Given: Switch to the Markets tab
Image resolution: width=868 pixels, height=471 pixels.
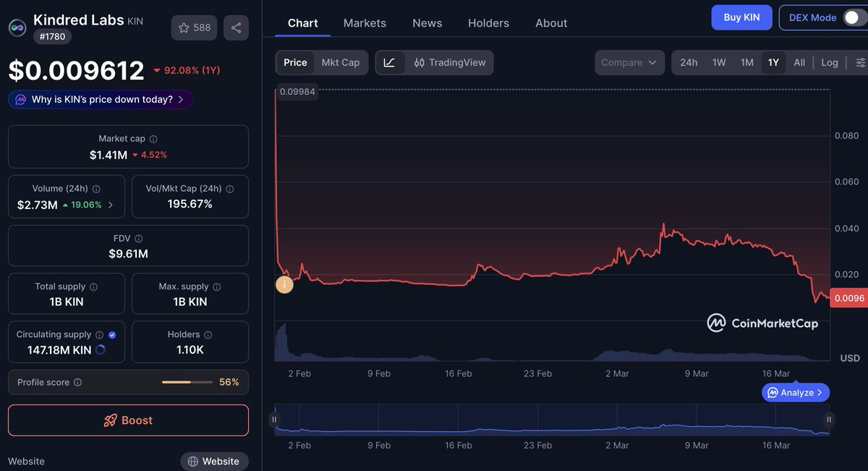Looking at the screenshot, I should point(365,23).
